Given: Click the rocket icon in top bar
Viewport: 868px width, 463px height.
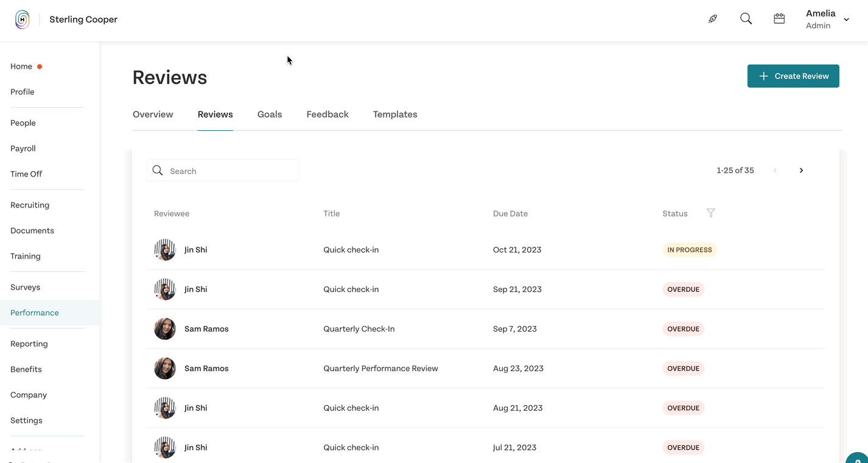Looking at the screenshot, I should click(713, 19).
